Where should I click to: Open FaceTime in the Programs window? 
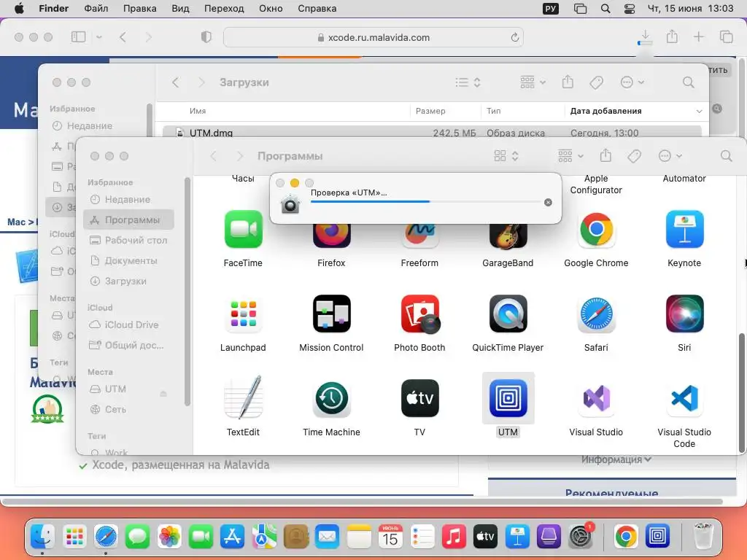[x=243, y=230]
